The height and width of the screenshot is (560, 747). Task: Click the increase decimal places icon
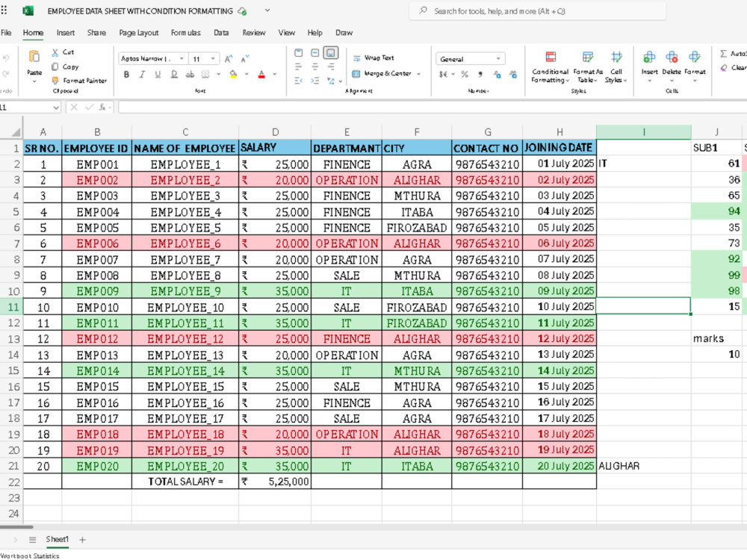513,74
